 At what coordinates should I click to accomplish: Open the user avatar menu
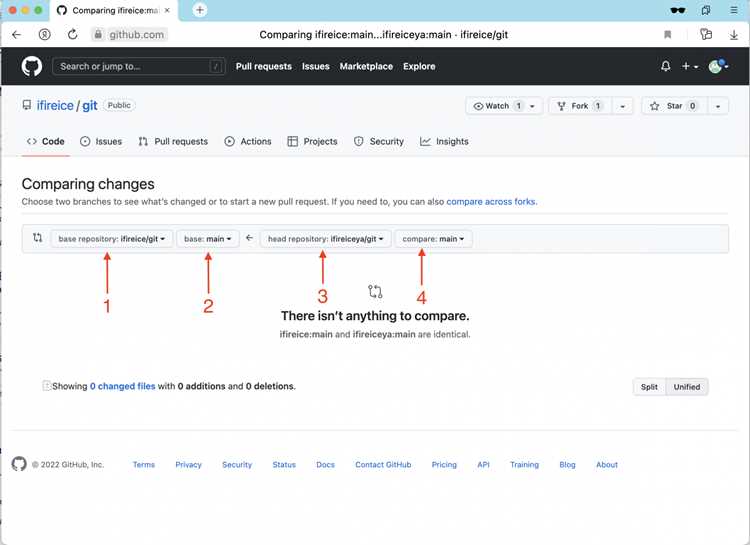click(x=718, y=66)
